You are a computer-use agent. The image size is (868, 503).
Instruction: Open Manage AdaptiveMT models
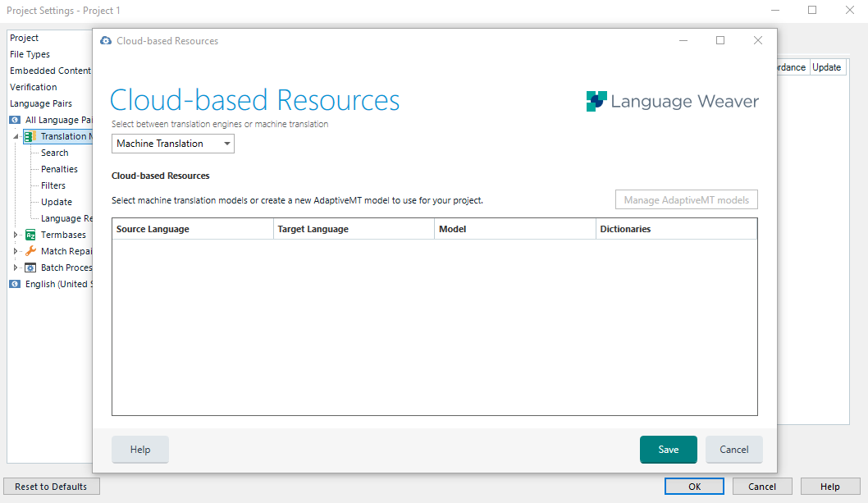pyautogui.click(x=686, y=199)
